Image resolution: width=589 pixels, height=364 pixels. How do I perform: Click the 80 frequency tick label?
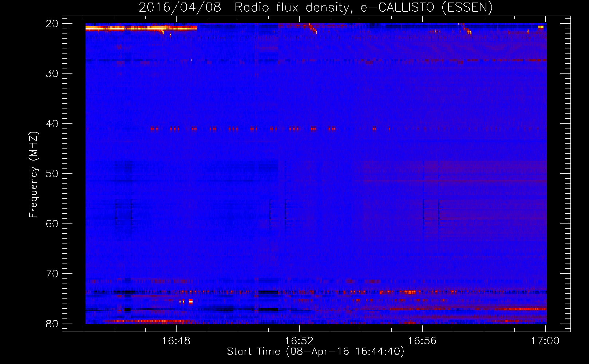point(52,324)
